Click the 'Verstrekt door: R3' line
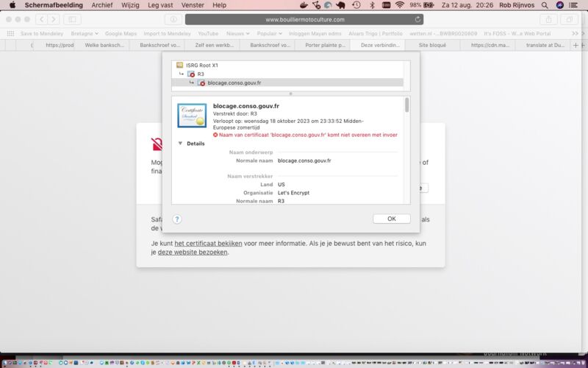Image resolution: width=588 pixels, height=368 pixels. tap(234, 113)
